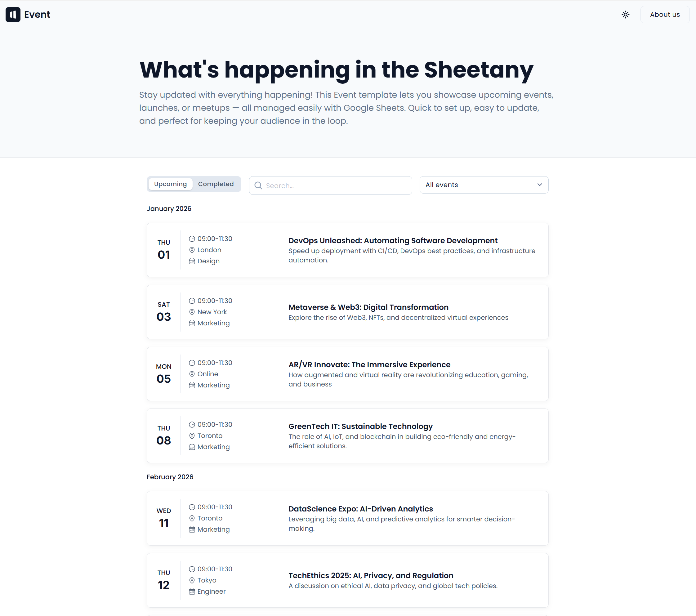Click the New York location pin icon
696x616 pixels.
(x=192, y=312)
